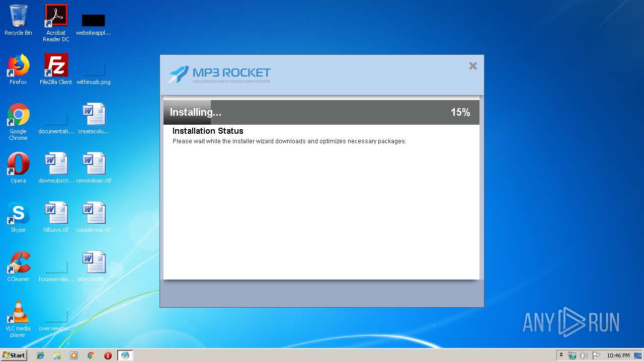Select the createcolu... Word document
Viewport: 644px width, 362px height.
pyautogui.click(x=94, y=119)
